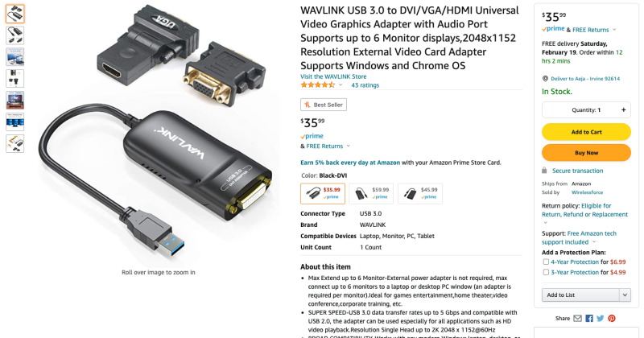Click the orange Buy Now button
The height and width of the screenshot is (338, 644).
click(x=586, y=153)
